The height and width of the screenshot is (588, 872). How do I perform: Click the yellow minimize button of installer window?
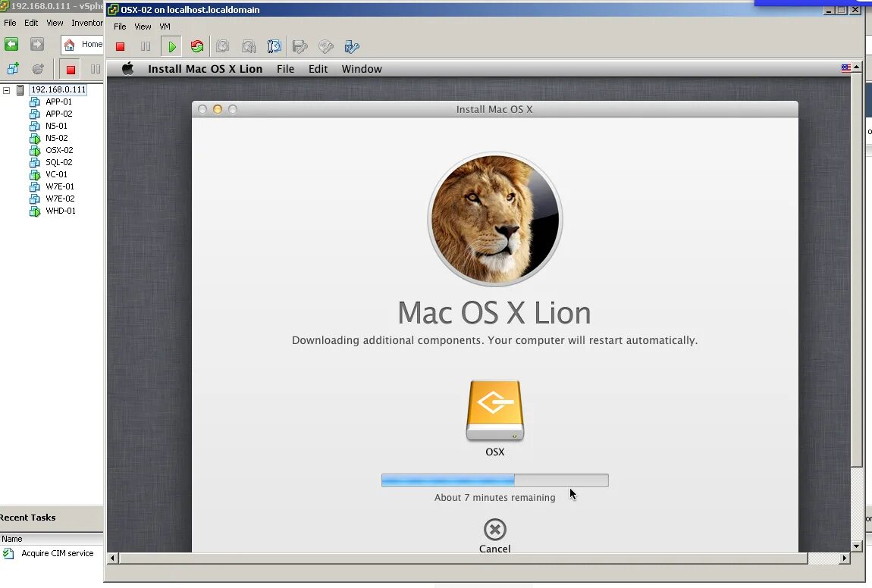[218, 109]
